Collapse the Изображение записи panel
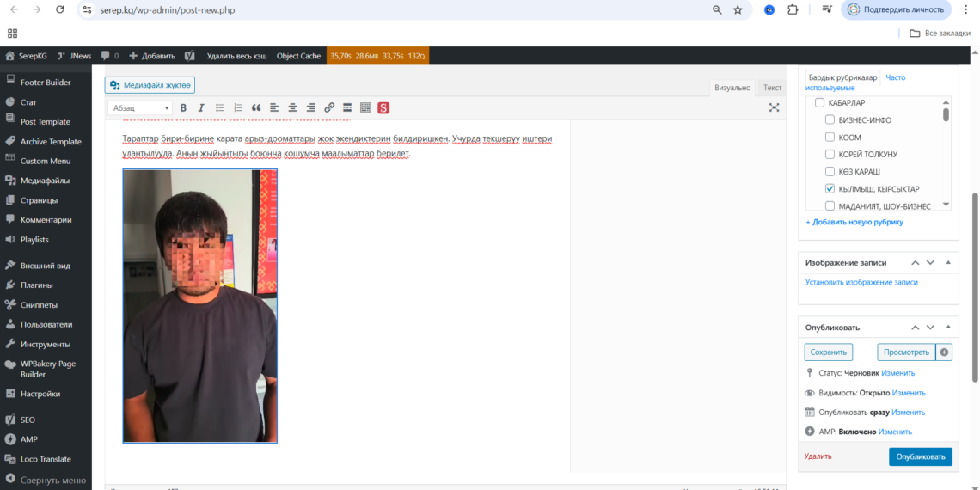The image size is (980, 490). pyautogui.click(x=948, y=262)
